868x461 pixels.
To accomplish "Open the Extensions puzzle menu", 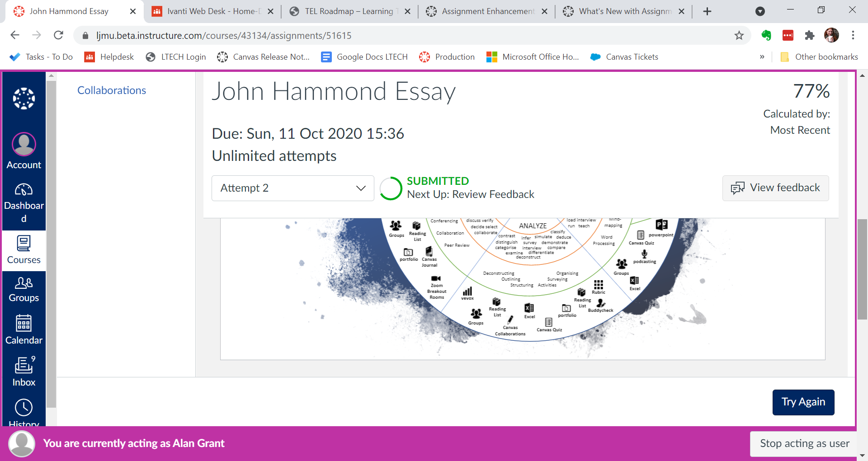I will coord(810,35).
